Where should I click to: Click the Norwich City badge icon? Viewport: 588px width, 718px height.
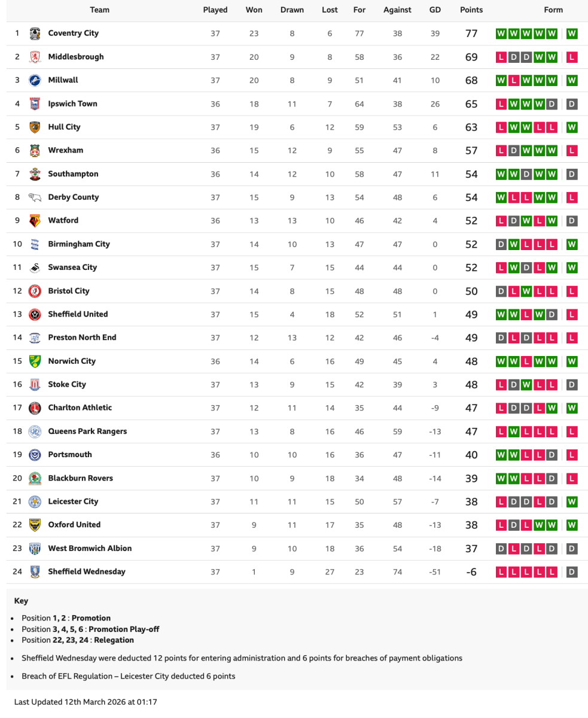pos(35,361)
